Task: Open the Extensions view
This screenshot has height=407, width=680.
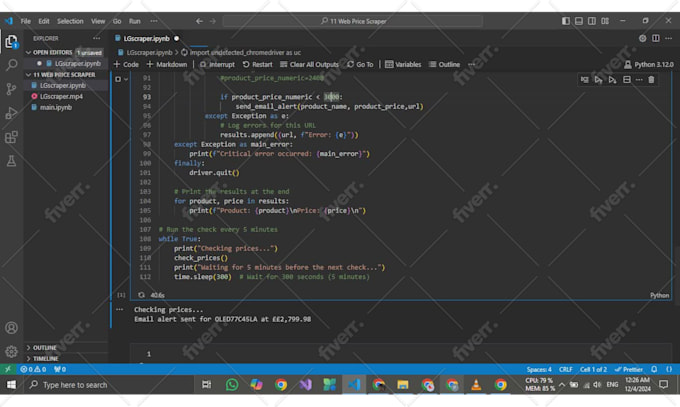Action: [x=11, y=137]
